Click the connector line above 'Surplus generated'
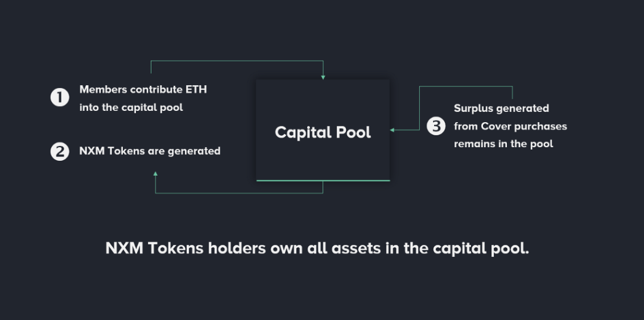The image size is (644, 320). coord(466,86)
